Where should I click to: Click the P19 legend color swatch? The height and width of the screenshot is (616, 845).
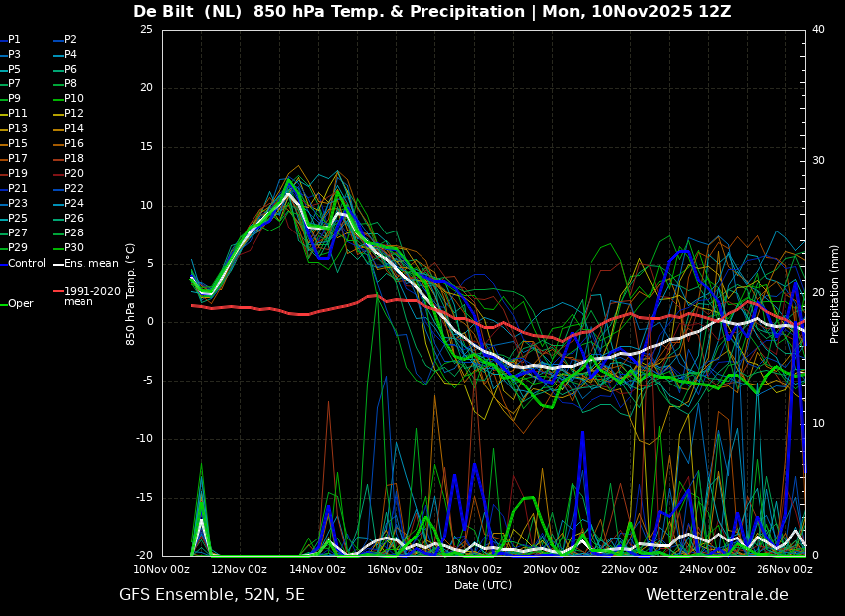(x=3, y=174)
